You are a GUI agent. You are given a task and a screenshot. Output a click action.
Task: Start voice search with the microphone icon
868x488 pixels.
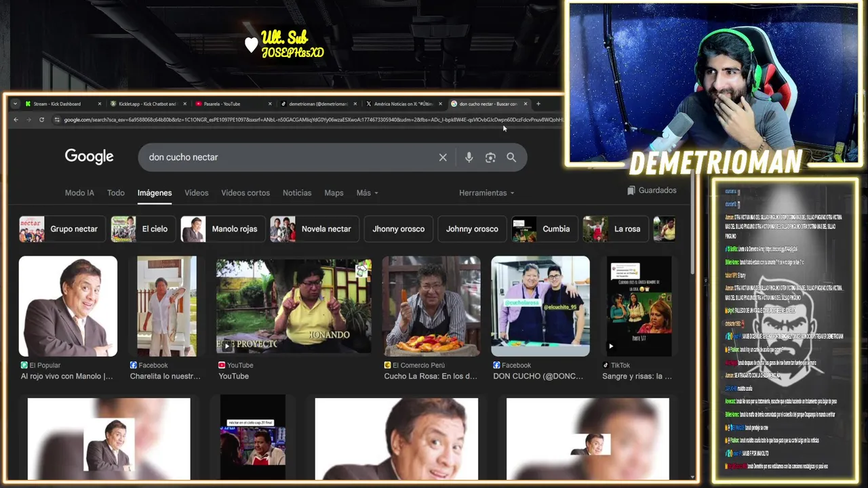tap(469, 157)
